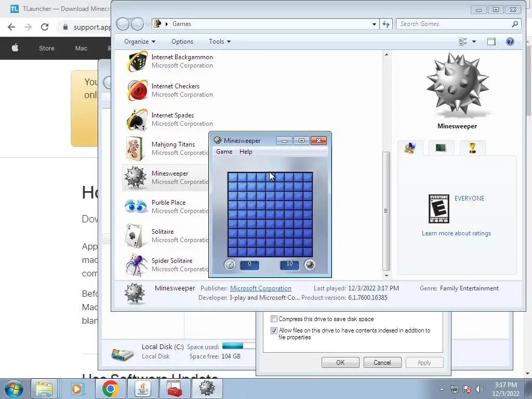Open the Windows Start button
The width and height of the screenshot is (532, 399).
[x=14, y=389]
